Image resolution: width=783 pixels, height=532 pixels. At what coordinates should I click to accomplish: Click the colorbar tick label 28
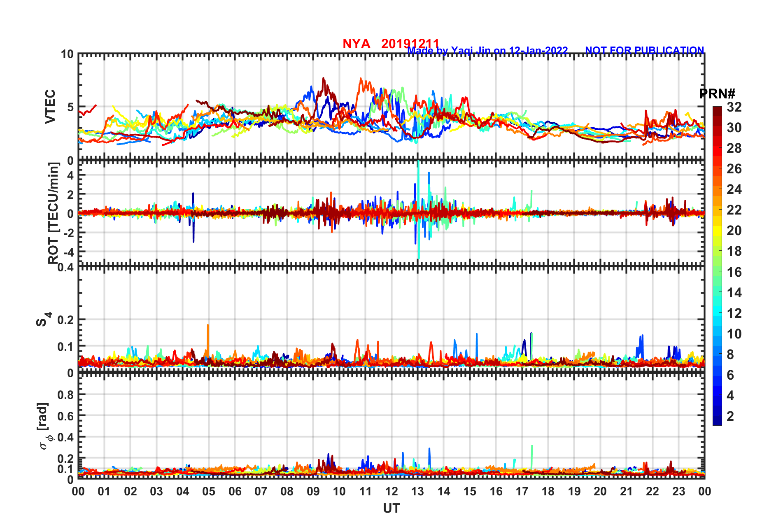tap(734, 148)
